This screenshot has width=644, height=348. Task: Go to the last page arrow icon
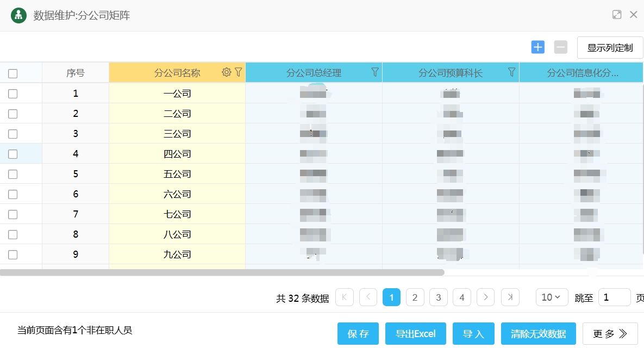(x=510, y=297)
